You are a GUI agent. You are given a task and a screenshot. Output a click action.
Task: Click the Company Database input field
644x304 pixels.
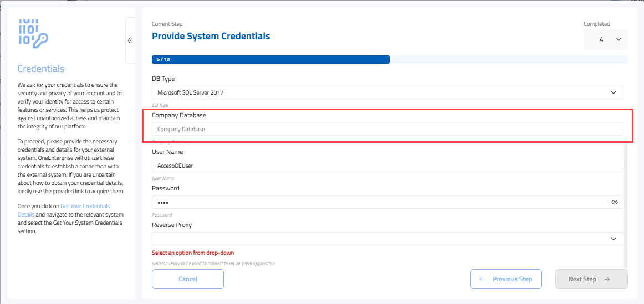click(387, 129)
